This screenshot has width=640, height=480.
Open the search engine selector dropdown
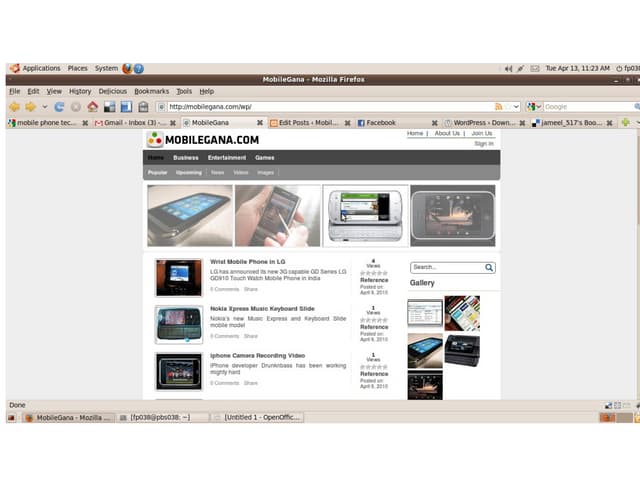coord(535,106)
